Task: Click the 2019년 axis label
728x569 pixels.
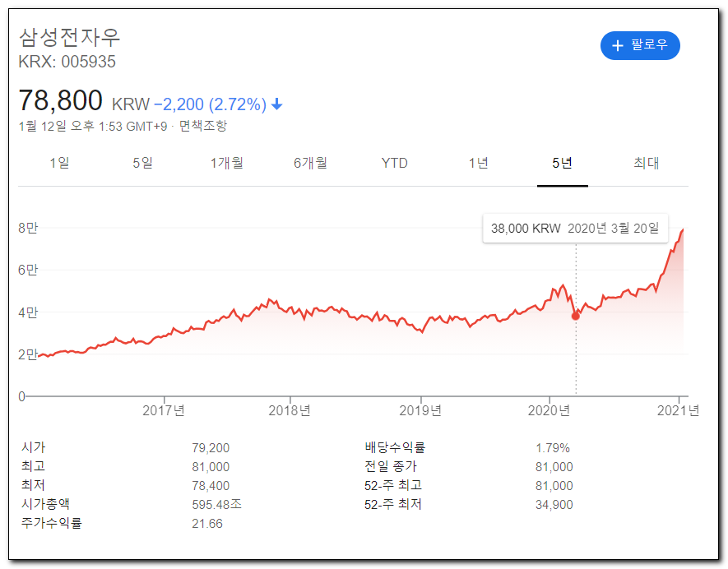Action: coord(420,411)
